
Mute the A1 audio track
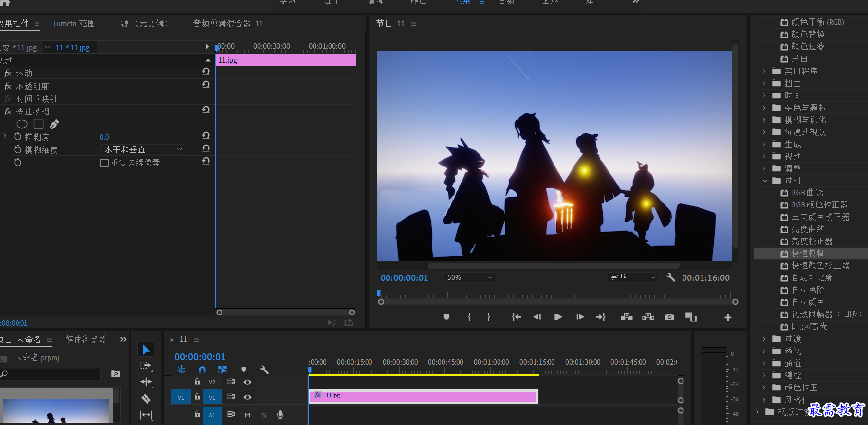click(247, 415)
